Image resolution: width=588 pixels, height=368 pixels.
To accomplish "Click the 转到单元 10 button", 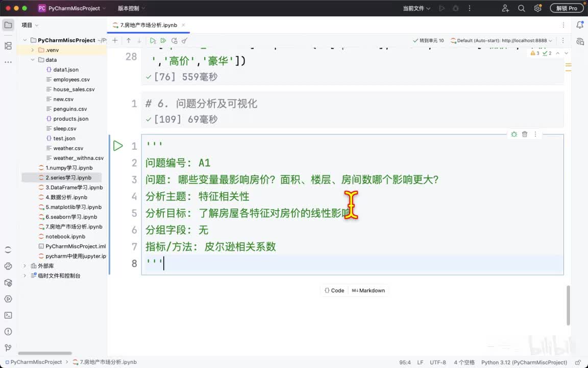I will pyautogui.click(x=428, y=40).
